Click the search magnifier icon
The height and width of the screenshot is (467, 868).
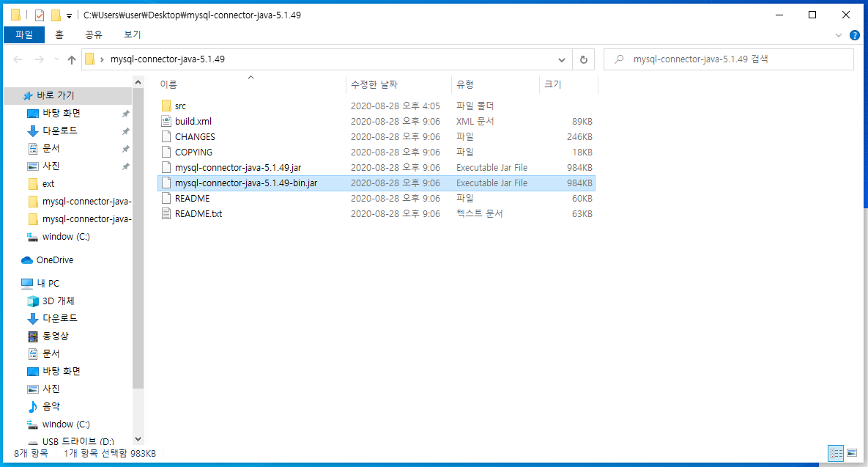coord(620,59)
